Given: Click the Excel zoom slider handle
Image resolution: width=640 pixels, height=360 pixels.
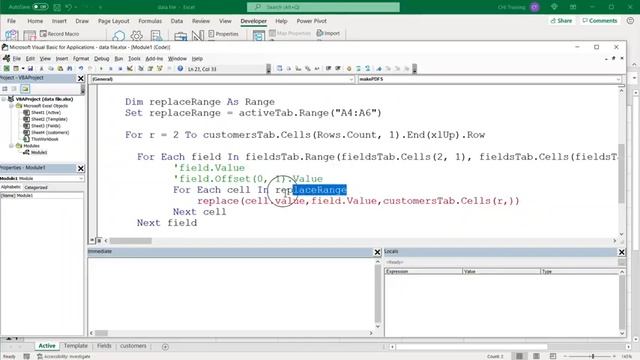Looking at the screenshot, I should pos(593,356).
